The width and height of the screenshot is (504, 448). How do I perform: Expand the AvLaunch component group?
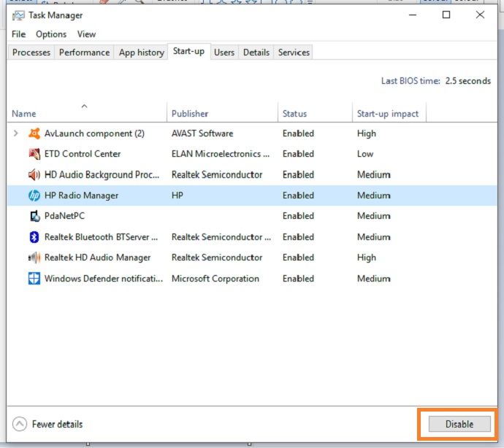coord(15,134)
